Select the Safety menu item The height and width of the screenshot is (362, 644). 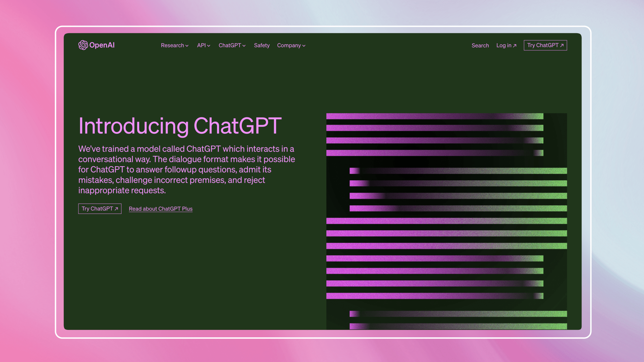[262, 45]
